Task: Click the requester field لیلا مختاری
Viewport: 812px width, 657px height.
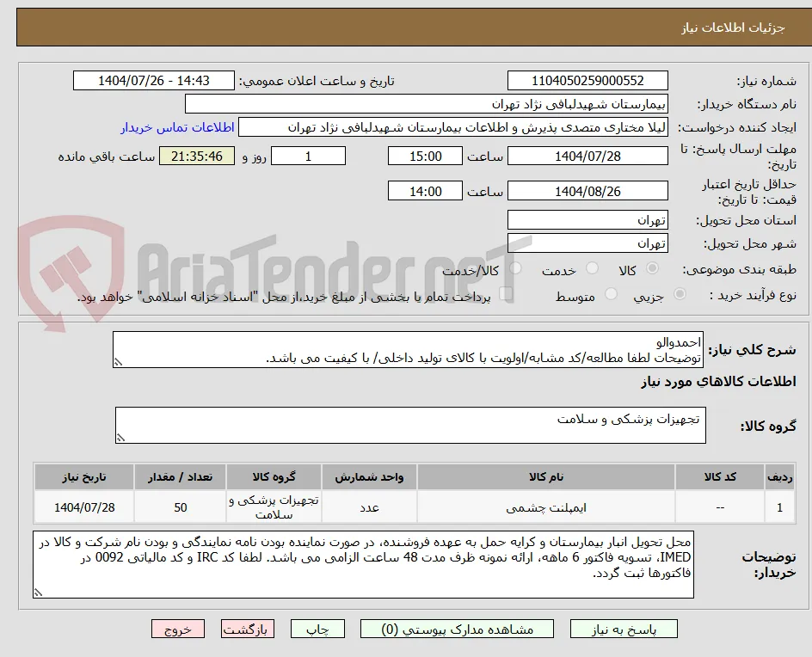Action: pos(453,127)
